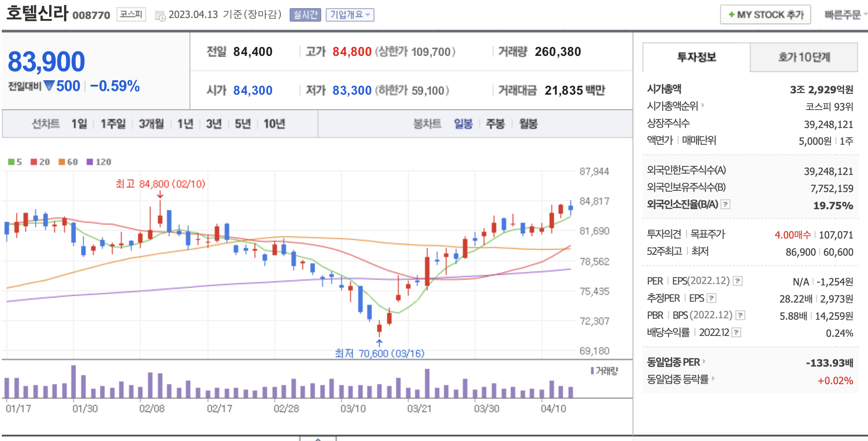Click the MY STOCK 추가 button

pyautogui.click(x=765, y=15)
